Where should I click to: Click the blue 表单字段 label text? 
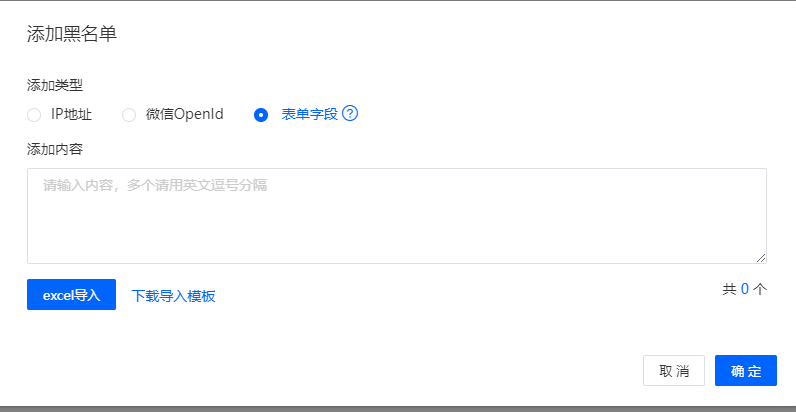310,114
